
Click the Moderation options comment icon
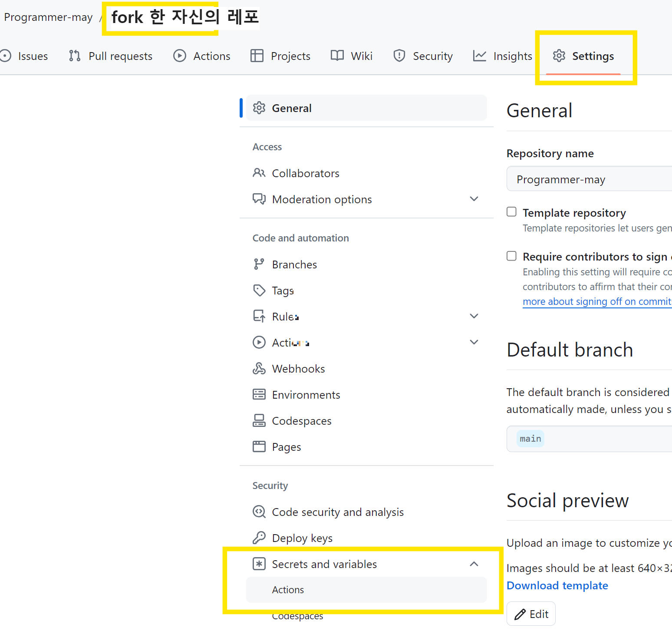tap(259, 199)
